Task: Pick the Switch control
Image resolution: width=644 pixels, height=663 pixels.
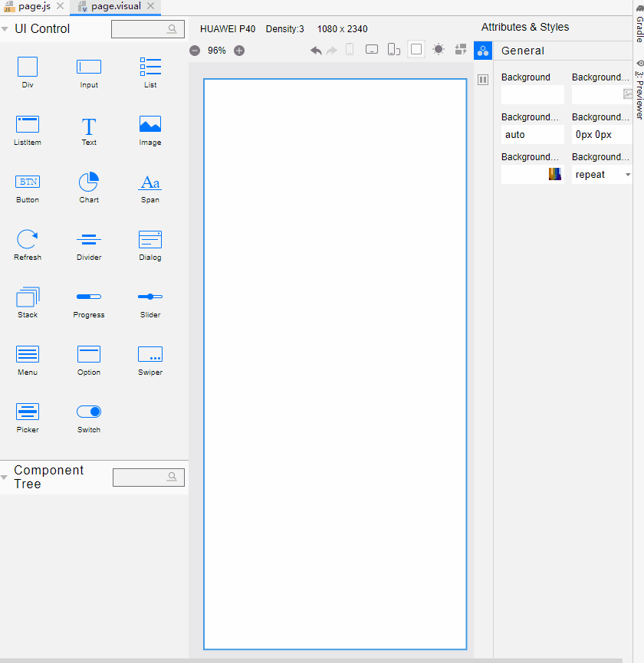Action: (89, 418)
